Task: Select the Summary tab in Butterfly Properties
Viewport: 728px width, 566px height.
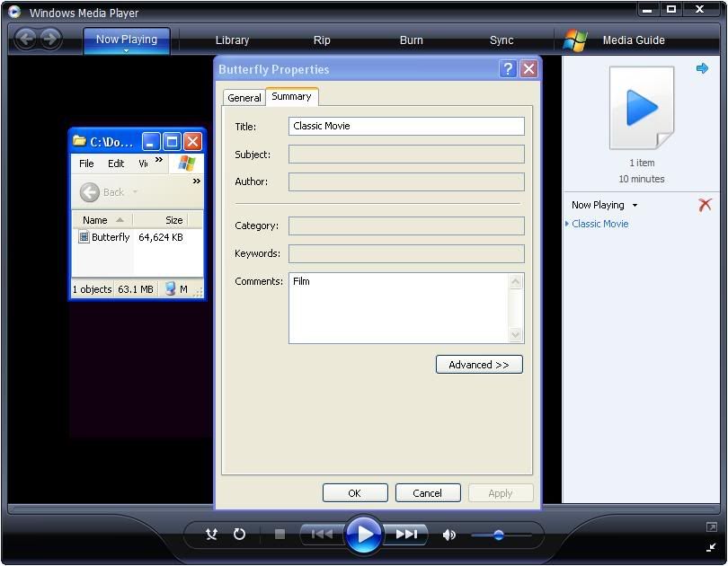Action: [291, 96]
